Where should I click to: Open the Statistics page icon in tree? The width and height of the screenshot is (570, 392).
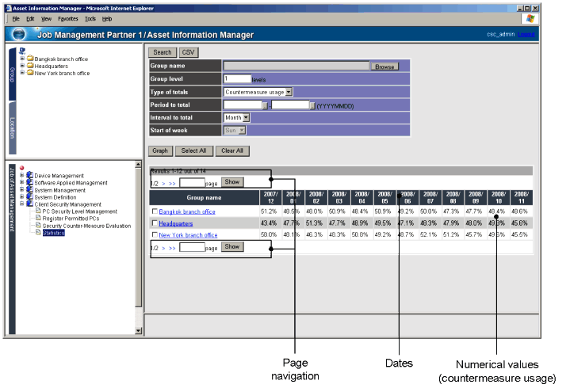(x=37, y=234)
